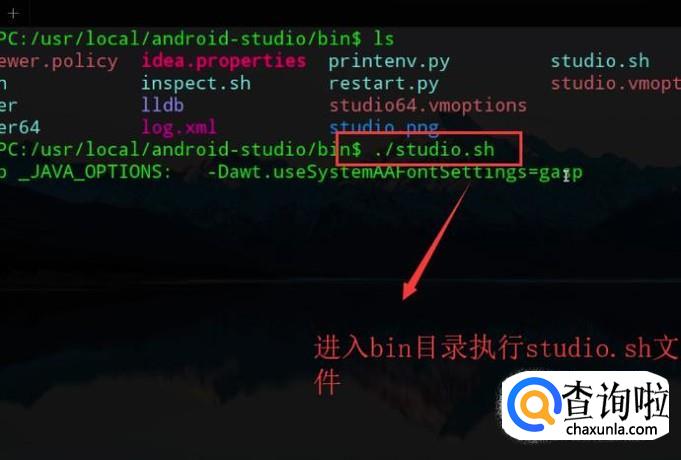Viewport: 681px width, 460px height.
Task: Click the printenv.py file name
Action: (x=389, y=62)
